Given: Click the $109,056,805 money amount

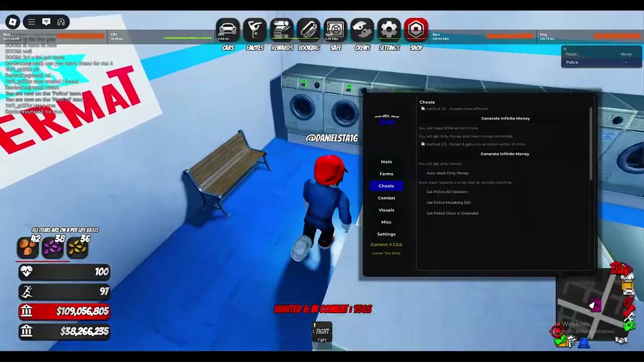Looking at the screenshot, I should click(x=83, y=311).
